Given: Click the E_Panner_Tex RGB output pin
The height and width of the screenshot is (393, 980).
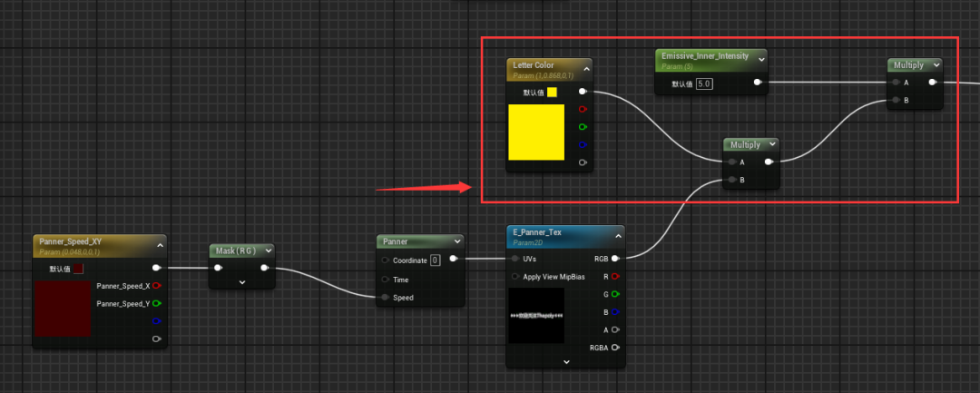Looking at the screenshot, I should click(615, 258).
